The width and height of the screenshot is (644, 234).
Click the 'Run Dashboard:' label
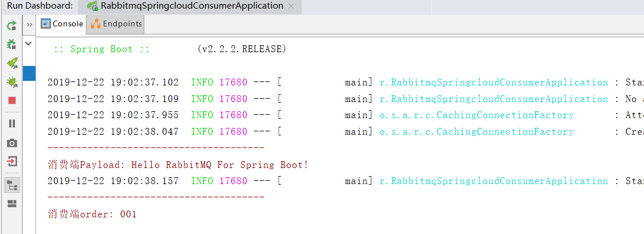click(x=39, y=6)
